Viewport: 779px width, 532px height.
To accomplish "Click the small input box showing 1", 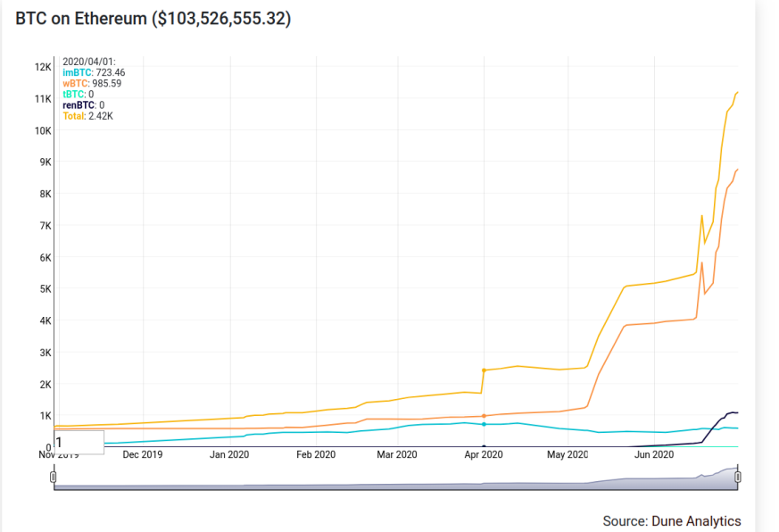I will (79, 442).
